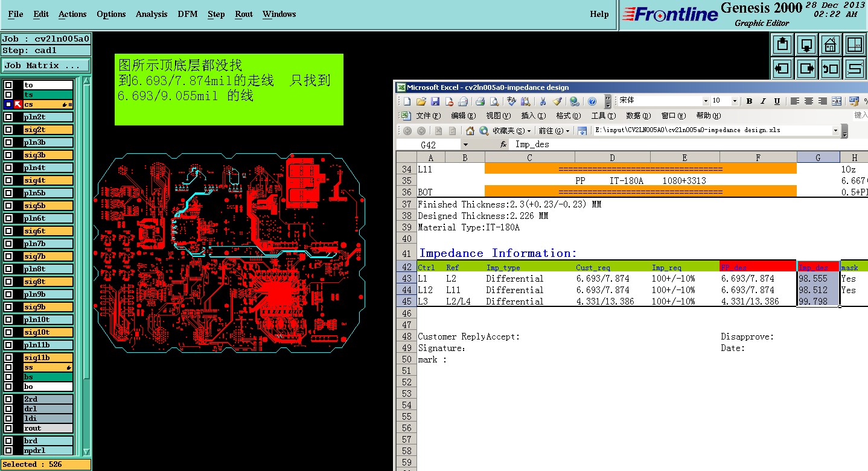The image size is (868, 471).
Task: Toggle checkbox for layer sig4t
Action: [x=8, y=180]
